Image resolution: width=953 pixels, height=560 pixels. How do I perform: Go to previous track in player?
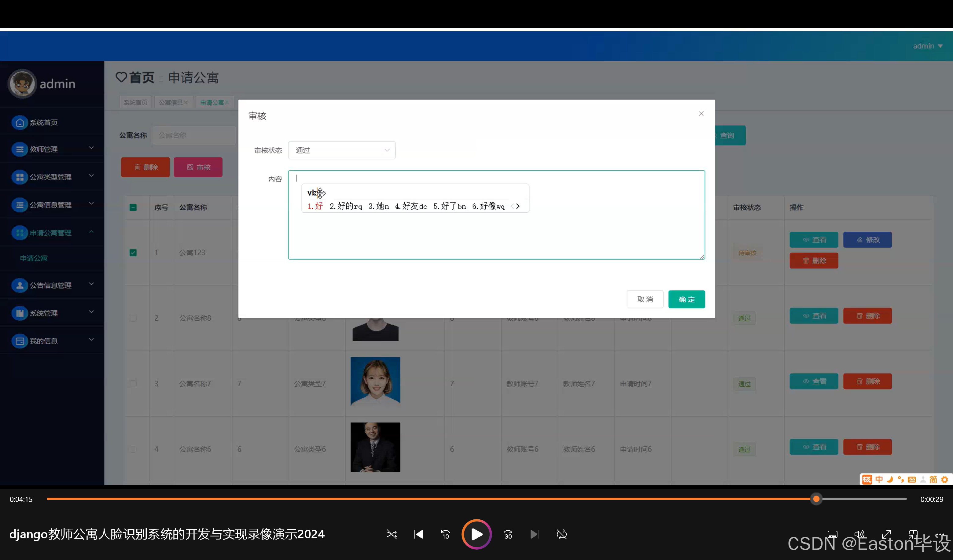(419, 534)
